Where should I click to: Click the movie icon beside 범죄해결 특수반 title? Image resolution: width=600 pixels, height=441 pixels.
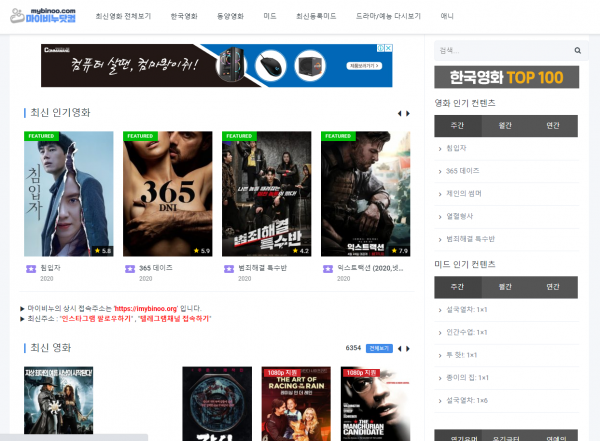tap(229, 269)
